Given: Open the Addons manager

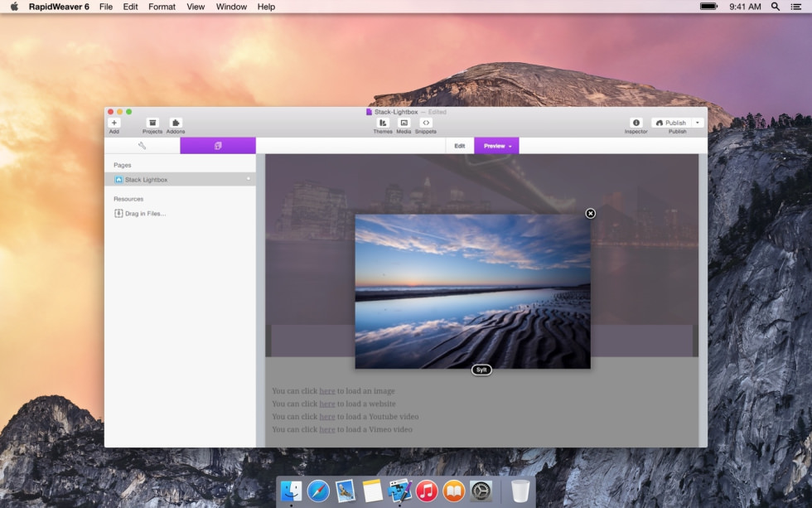Looking at the screenshot, I should coord(176,123).
